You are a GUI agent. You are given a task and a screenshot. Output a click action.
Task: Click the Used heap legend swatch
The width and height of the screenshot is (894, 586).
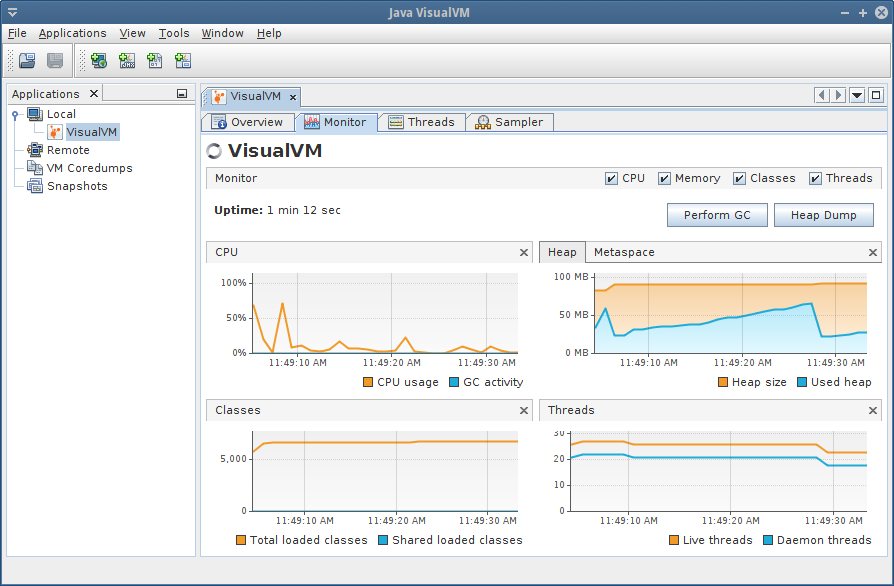click(802, 382)
